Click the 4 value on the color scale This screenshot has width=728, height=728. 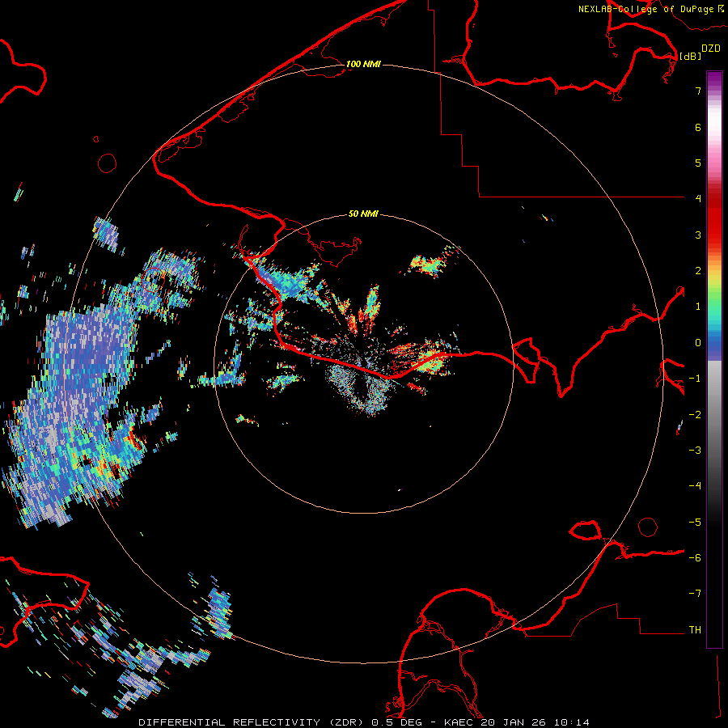tap(698, 198)
